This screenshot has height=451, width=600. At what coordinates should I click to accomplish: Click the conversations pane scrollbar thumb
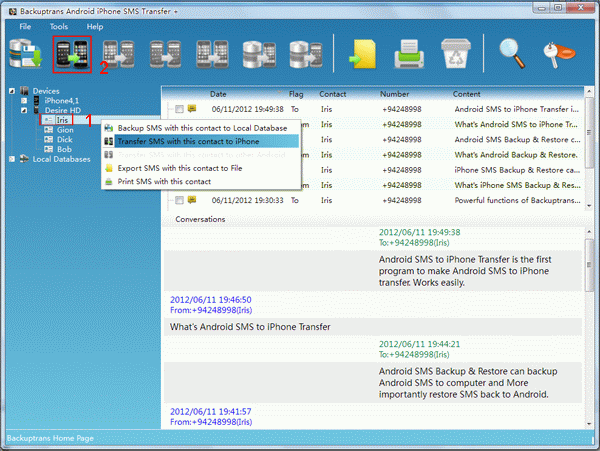pyautogui.click(x=589, y=265)
